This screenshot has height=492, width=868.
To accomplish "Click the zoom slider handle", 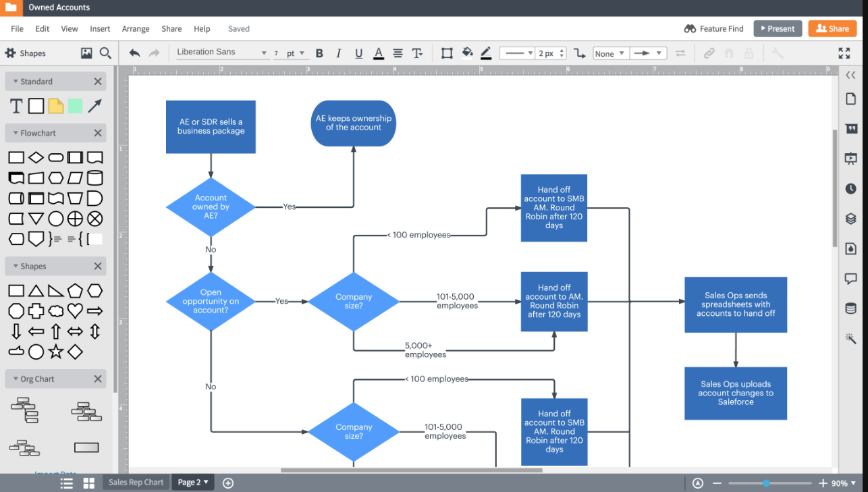I will 766,483.
